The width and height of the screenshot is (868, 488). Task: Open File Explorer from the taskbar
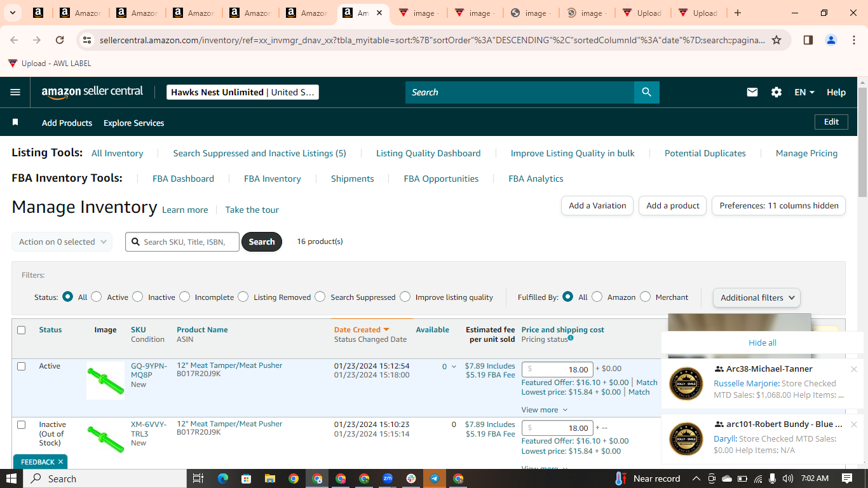(269, 478)
